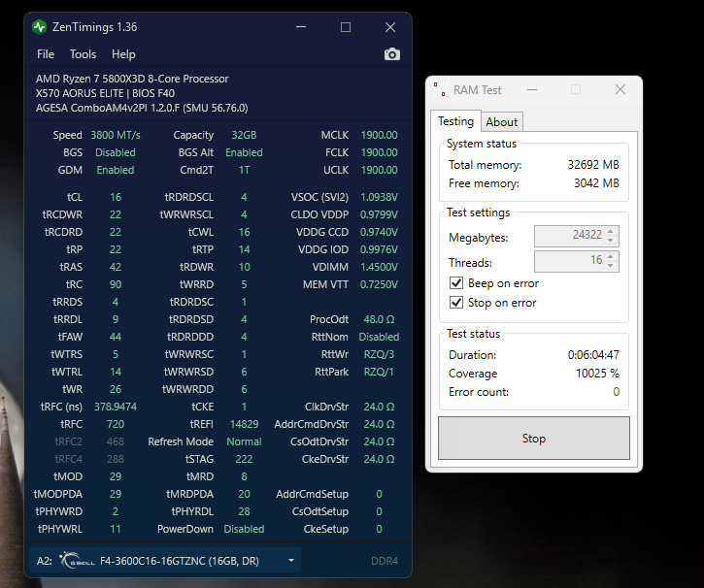The height and width of the screenshot is (588, 704).
Task: Click the tRFC (ns) value 378.9474
Action: pyautogui.click(x=116, y=407)
